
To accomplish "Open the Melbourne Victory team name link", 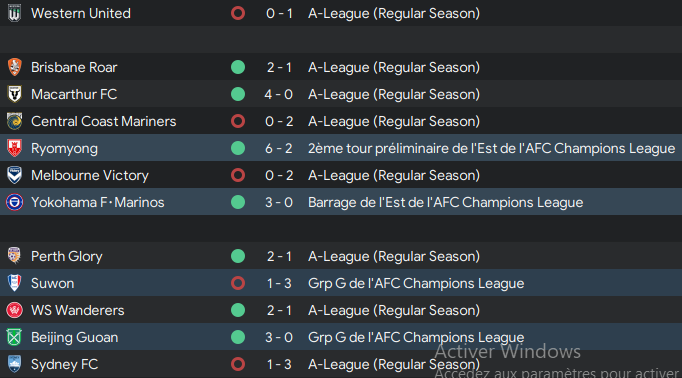I will pos(90,175).
